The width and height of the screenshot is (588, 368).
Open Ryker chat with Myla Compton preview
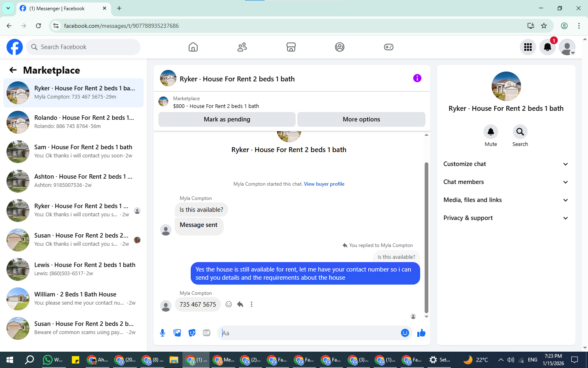pos(73,93)
